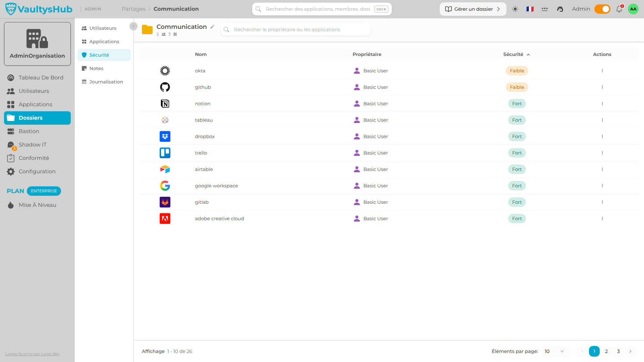644x362 pixels.
Task: Click the ENTERPRISE plan badge
Action: tap(44, 191)
